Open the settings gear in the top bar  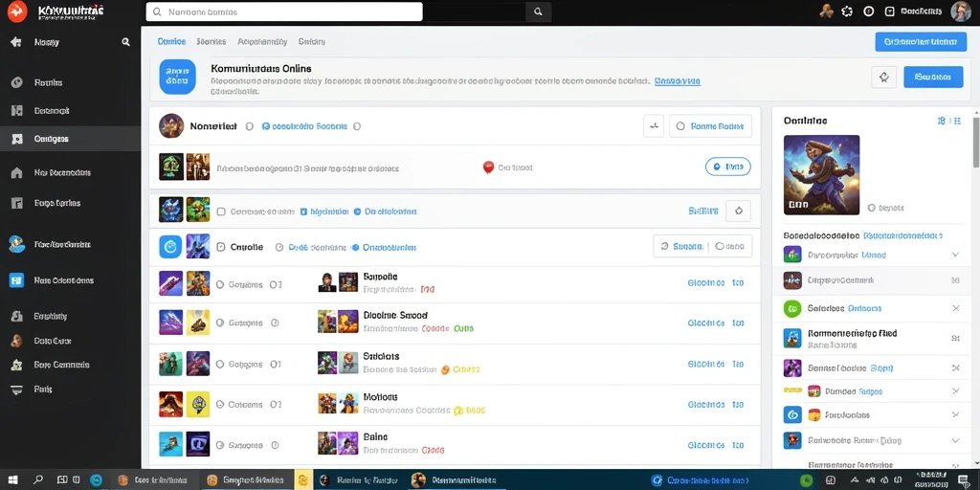point(847,11)
